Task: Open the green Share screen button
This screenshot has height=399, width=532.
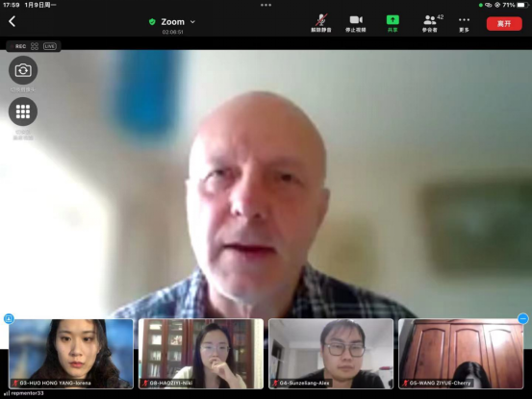Action: point(393,23)
